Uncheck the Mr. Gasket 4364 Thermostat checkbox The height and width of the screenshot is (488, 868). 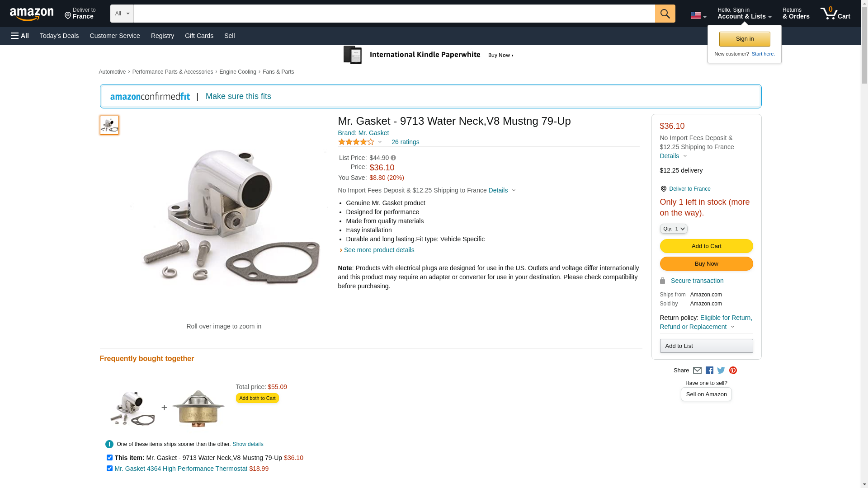point(109,469)
